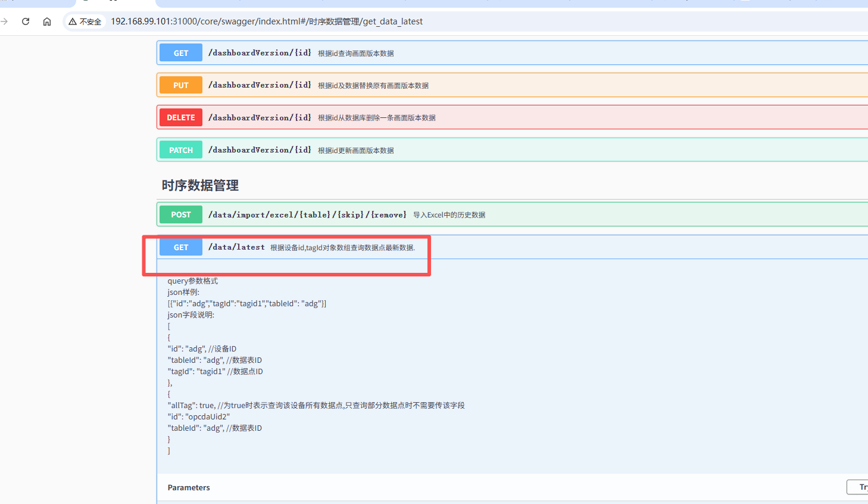Click the browser forward arrow
The height and width of the screenshot is (504, 868).
5,21
